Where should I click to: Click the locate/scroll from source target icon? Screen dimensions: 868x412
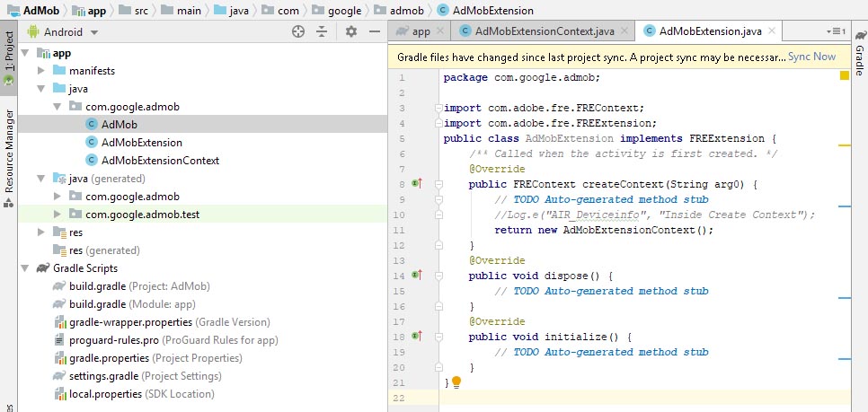coord(298,31)
